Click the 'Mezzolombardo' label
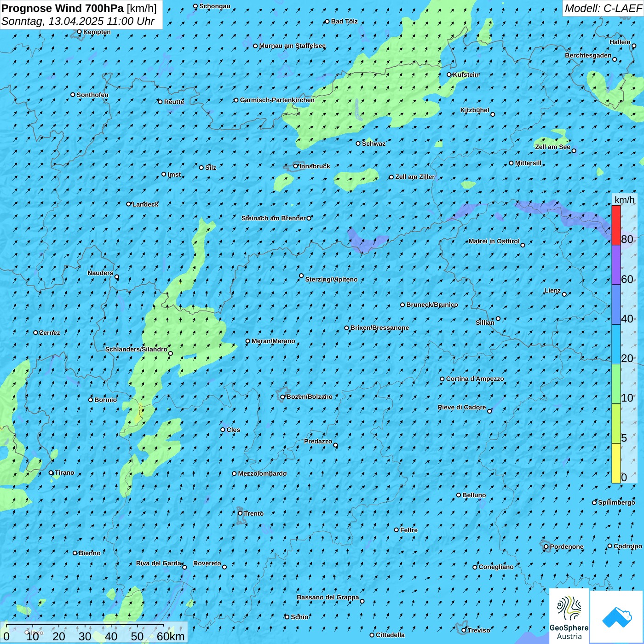 (262, 473)
